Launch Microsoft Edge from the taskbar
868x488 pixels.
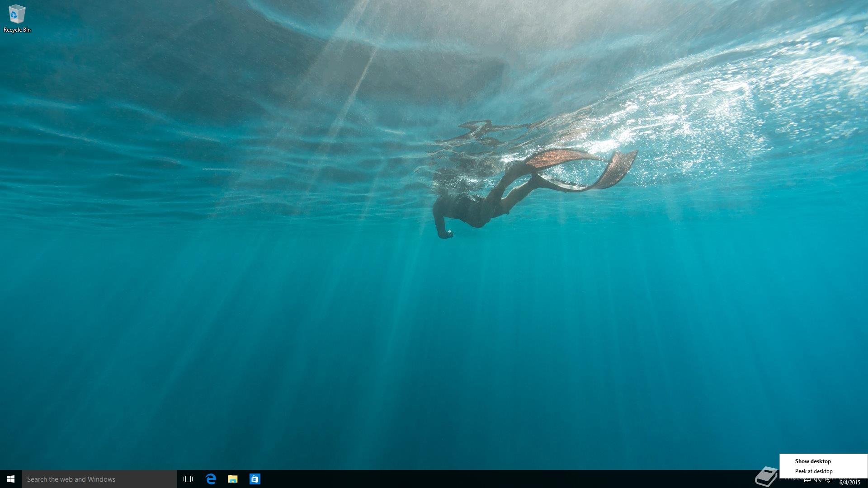211,479
